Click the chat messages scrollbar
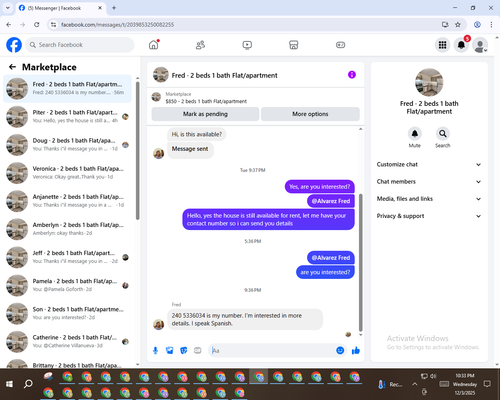This screenshot has height=400, width=500. (x=360, y=262)
